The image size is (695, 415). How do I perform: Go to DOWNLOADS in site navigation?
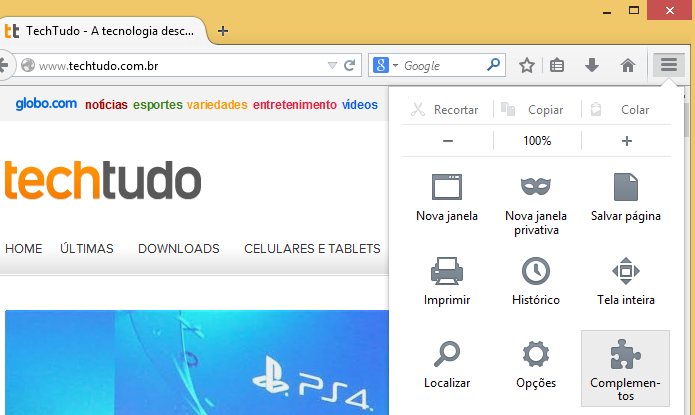pyautogui.click(x=179, y=249)
